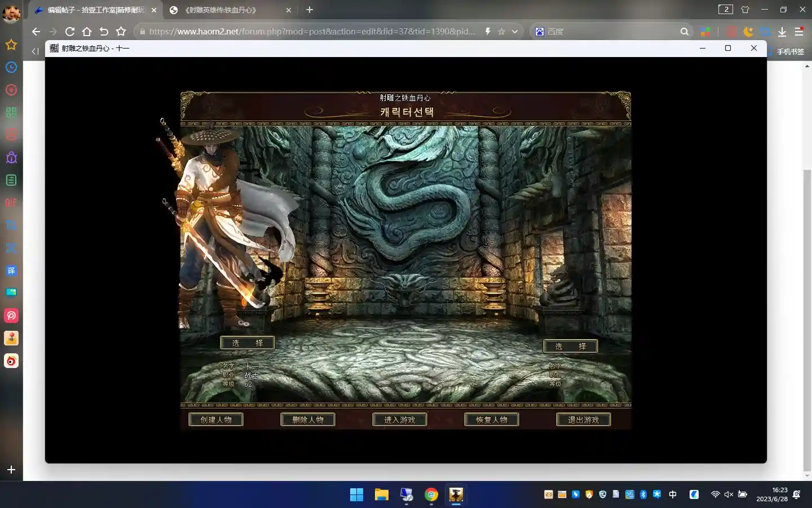Toggle night mode moon icon

click(x=748, y=32)
